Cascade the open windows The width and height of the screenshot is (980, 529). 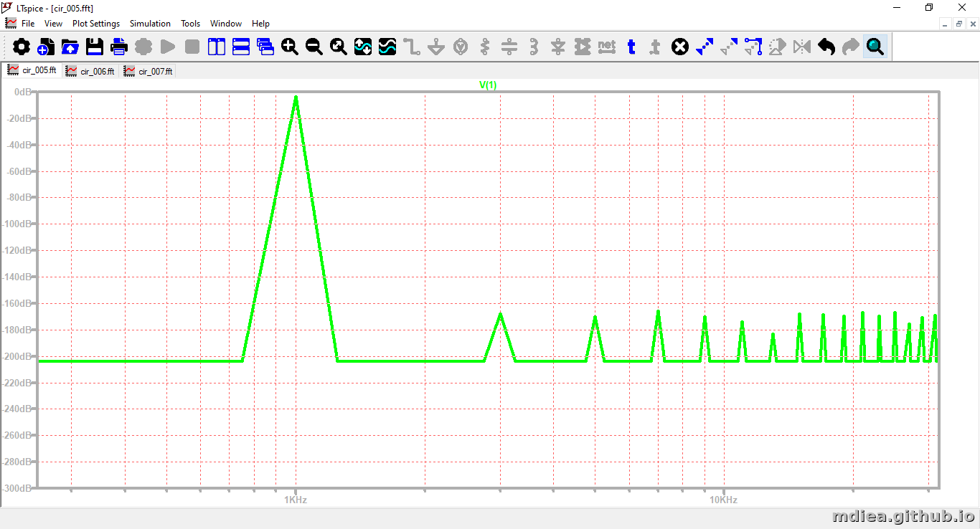pyautogui.click(x=265, y=47)
